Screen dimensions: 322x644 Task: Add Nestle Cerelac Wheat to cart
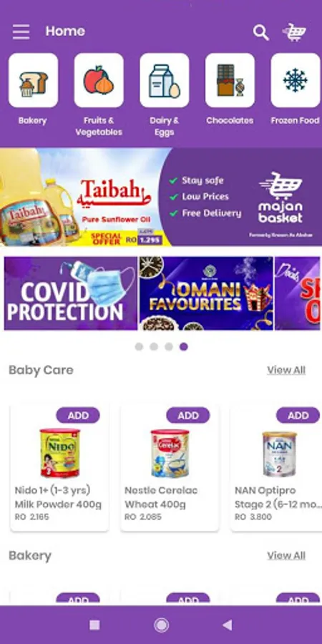click(x=188, y=415)
